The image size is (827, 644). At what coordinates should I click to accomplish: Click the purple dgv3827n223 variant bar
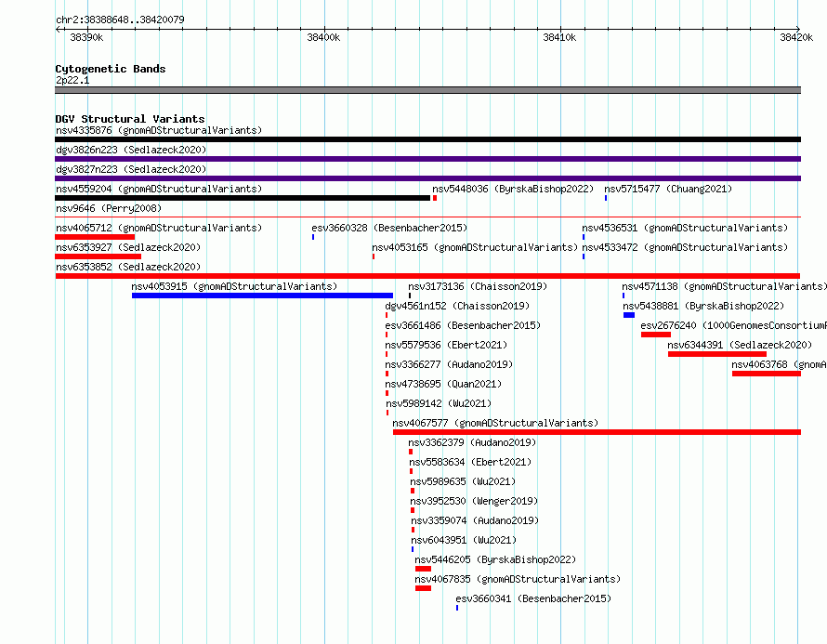[427, 178]
